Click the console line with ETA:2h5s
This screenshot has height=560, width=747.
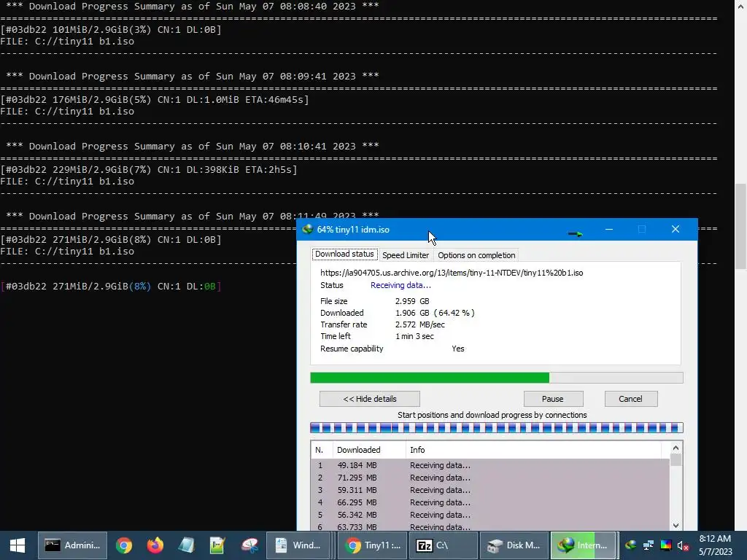pos(149,169)
